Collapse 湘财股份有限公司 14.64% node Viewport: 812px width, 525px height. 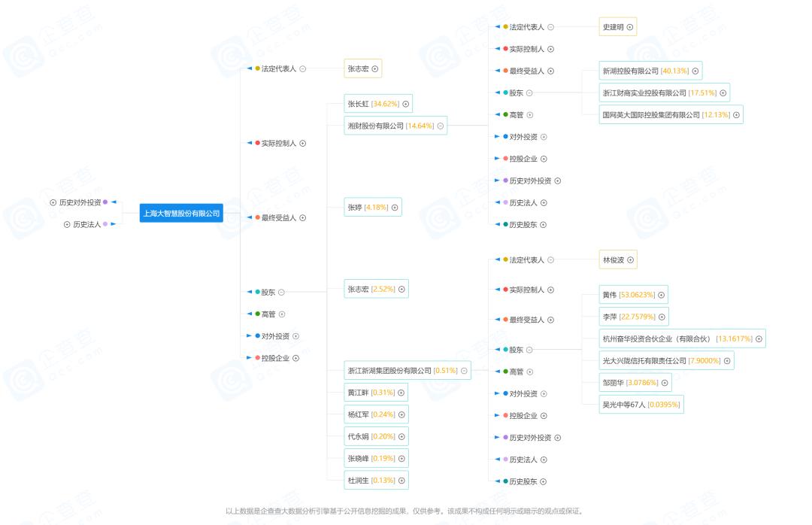(441, 126)
